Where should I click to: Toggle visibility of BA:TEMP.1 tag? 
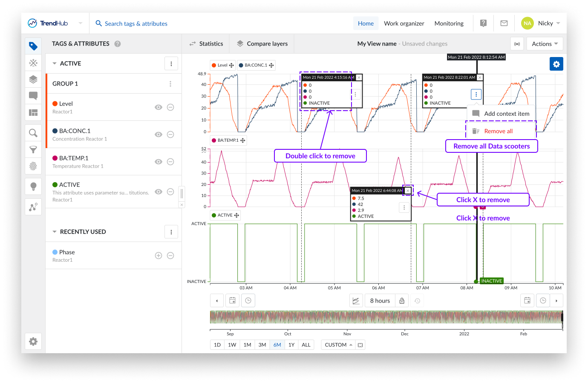pyautogui.click(x=159, y=162)
